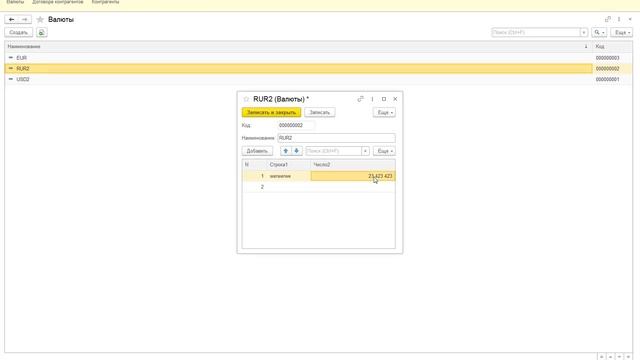Click the green icon button beside Создать
The image size is (640, 360).
point(42,32)
